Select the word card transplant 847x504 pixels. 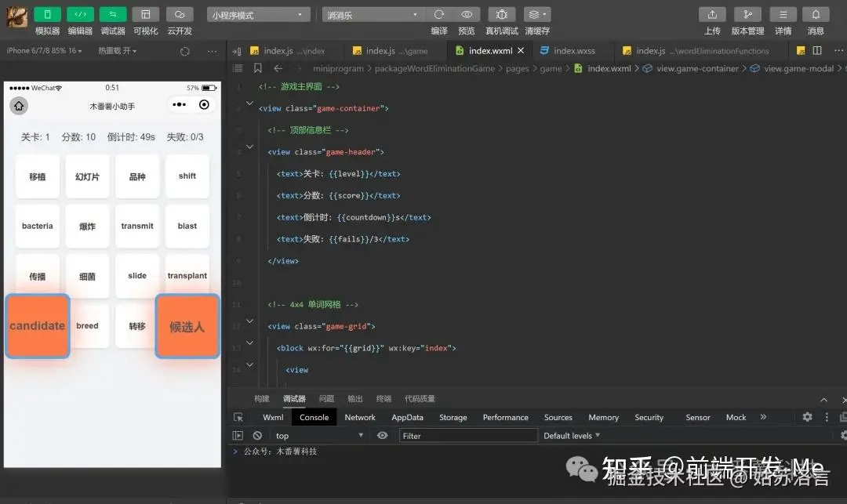[187, 276]
